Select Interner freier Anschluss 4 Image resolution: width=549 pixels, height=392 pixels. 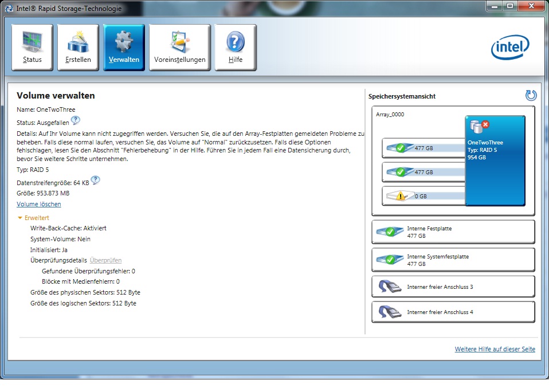(x=453, y=312)
